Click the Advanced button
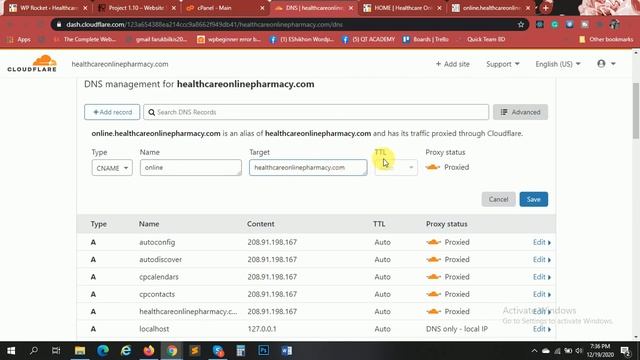 pos(520,112)
